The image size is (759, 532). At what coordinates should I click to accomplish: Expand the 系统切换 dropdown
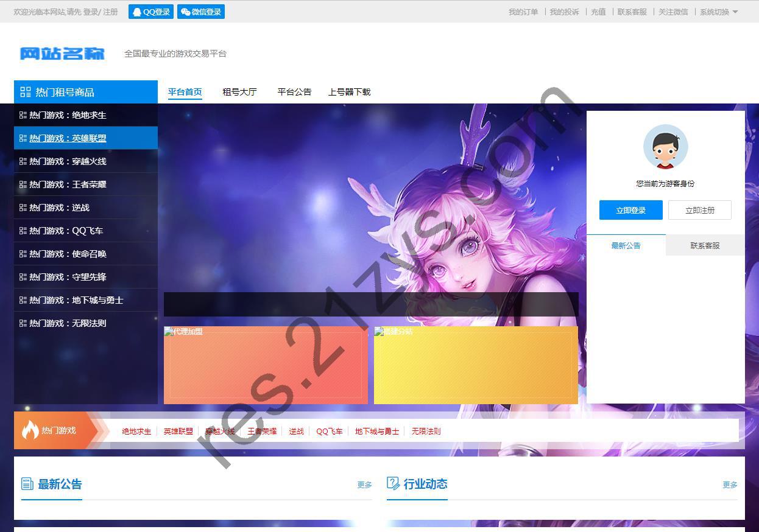pyautogui.click(x=719, y=12)
